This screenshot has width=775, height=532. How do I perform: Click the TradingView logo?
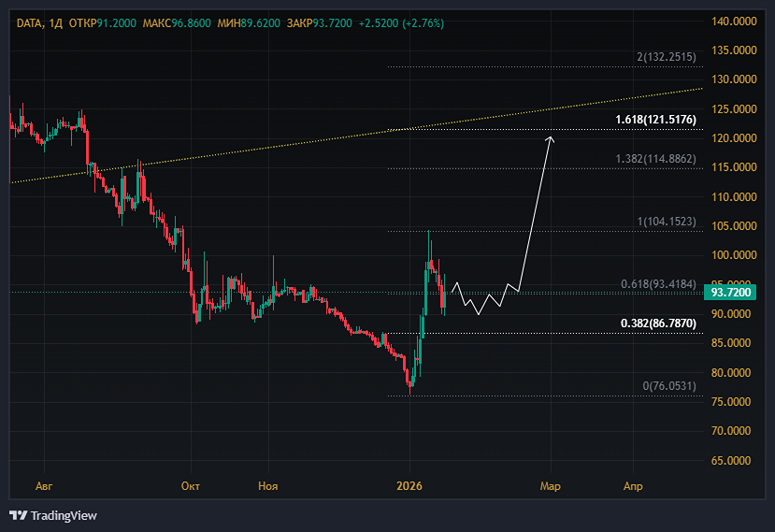click(53, 516)
